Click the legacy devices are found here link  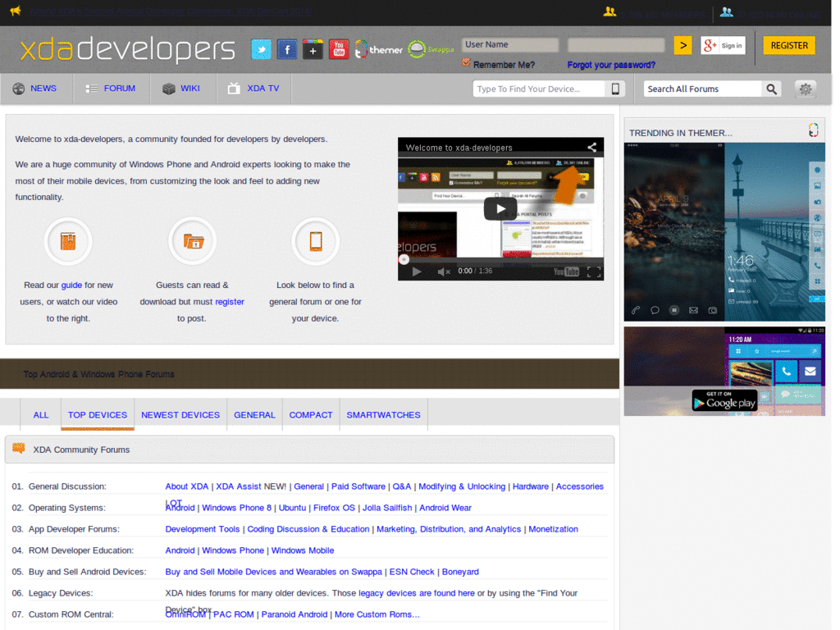[417, 593]
